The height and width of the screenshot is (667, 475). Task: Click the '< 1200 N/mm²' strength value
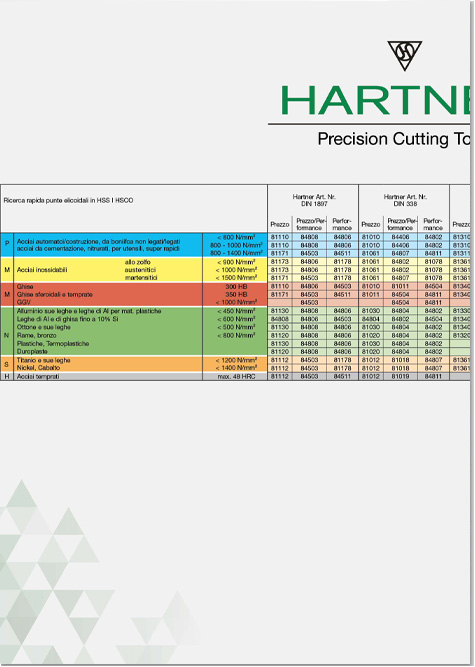pyautogui.click(x=236, y=360)
